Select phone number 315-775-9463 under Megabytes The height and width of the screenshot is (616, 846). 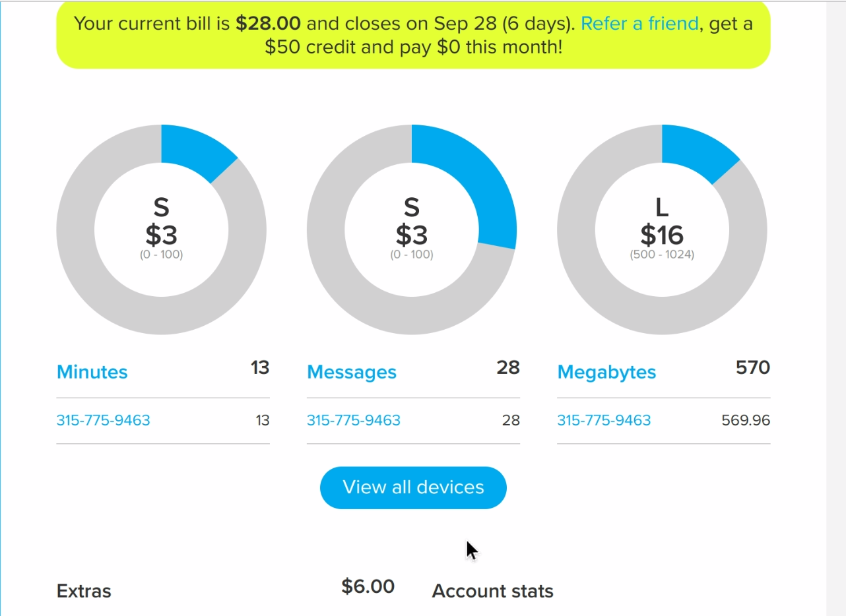click(x=603, y=420)
